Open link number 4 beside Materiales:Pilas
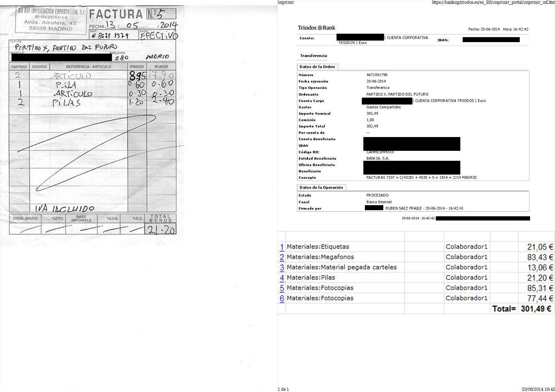 tap(282, 278)
